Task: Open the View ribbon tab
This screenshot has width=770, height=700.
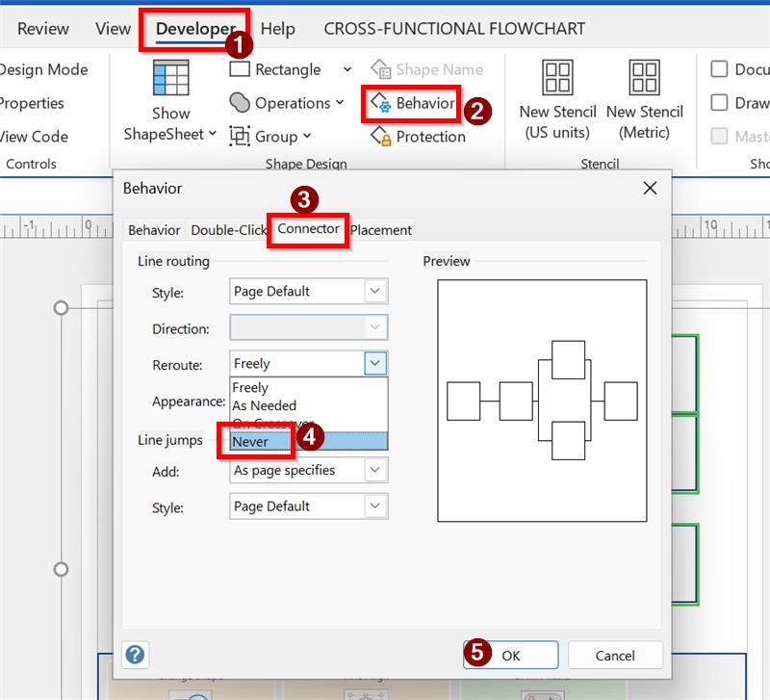Action: 113,29
